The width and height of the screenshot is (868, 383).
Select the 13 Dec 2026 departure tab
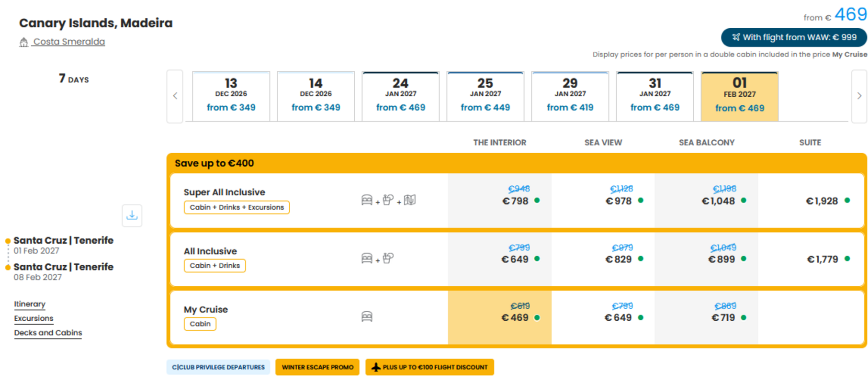pyautogui.click(x=231, y=96)
